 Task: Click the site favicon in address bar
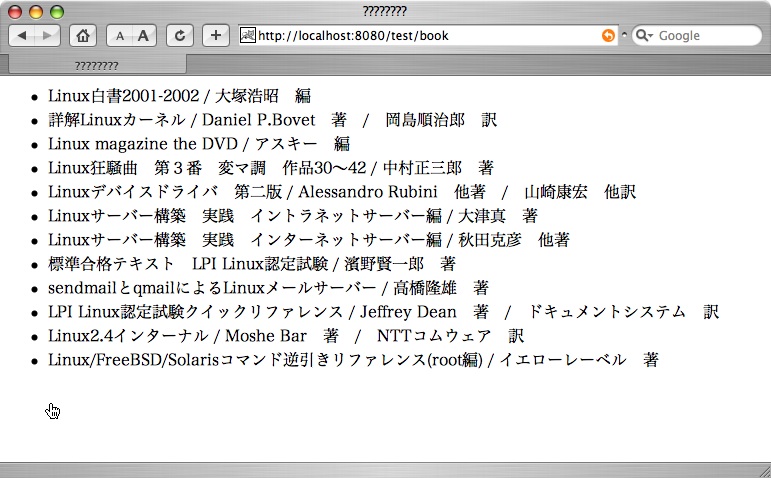(247, 35)
